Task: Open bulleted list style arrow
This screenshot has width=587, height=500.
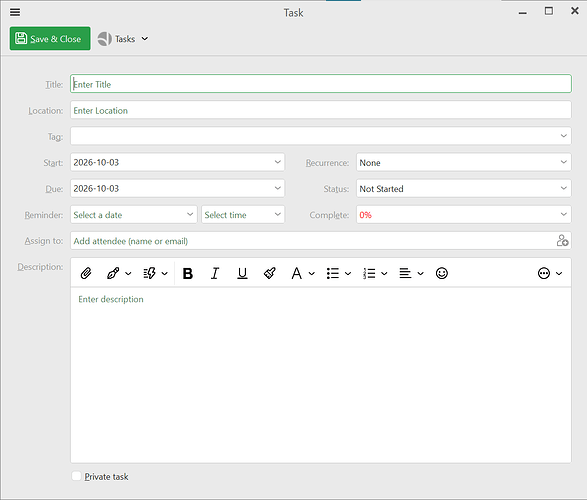Action: tap(348, 274)
